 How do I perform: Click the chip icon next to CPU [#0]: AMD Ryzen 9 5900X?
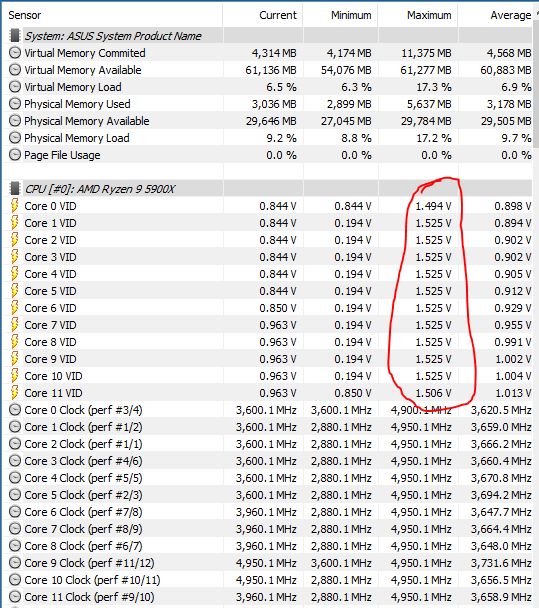click(14, 189)
